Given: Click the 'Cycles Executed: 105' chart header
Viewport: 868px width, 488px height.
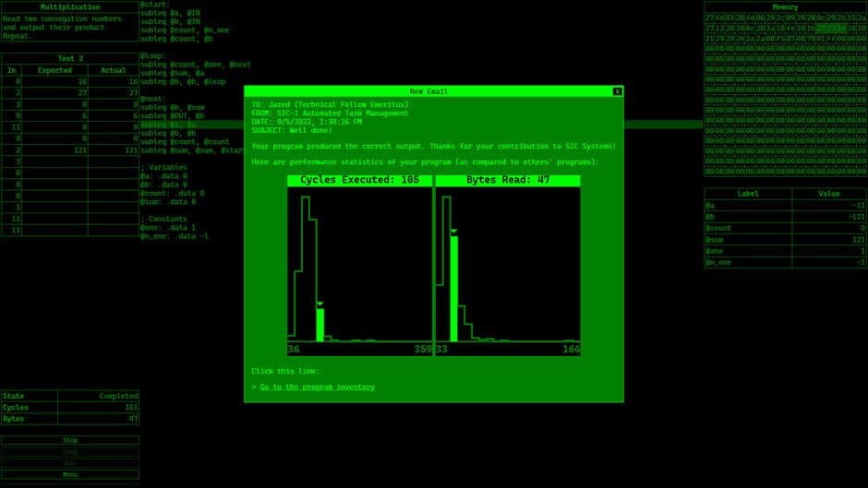Looking at the screenshot, I should tap(360, 180).
